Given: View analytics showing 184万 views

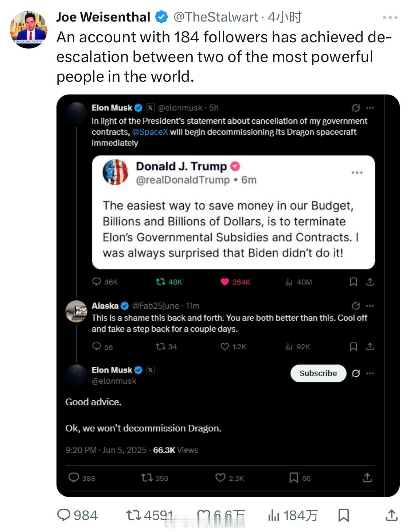Looking at the screenshot, I should [x=293, y=515].
